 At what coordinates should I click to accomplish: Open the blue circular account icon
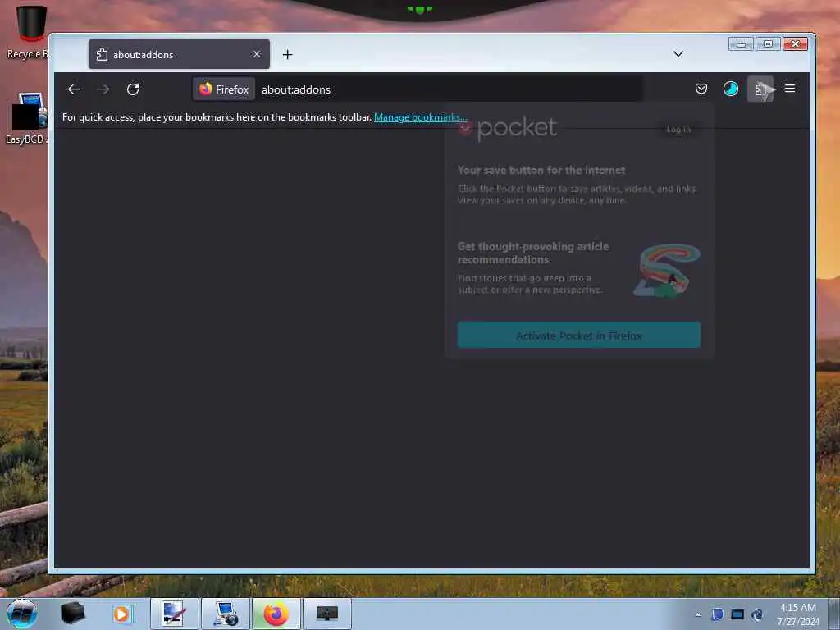(x=731, y=89)
